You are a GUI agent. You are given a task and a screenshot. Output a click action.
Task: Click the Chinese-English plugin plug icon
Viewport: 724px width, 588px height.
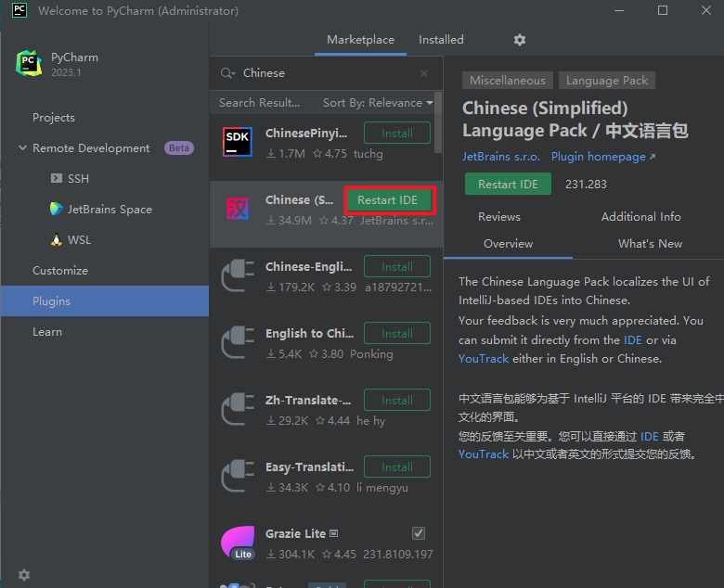tap(238, 275)
